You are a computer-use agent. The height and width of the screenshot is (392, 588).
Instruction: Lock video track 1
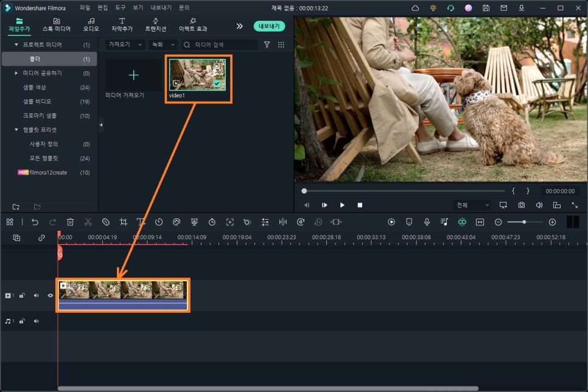(x=22, y=296)
